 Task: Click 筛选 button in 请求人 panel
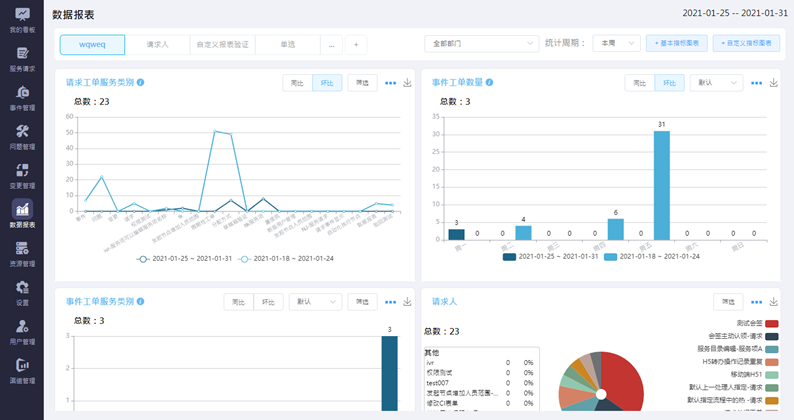727,301
